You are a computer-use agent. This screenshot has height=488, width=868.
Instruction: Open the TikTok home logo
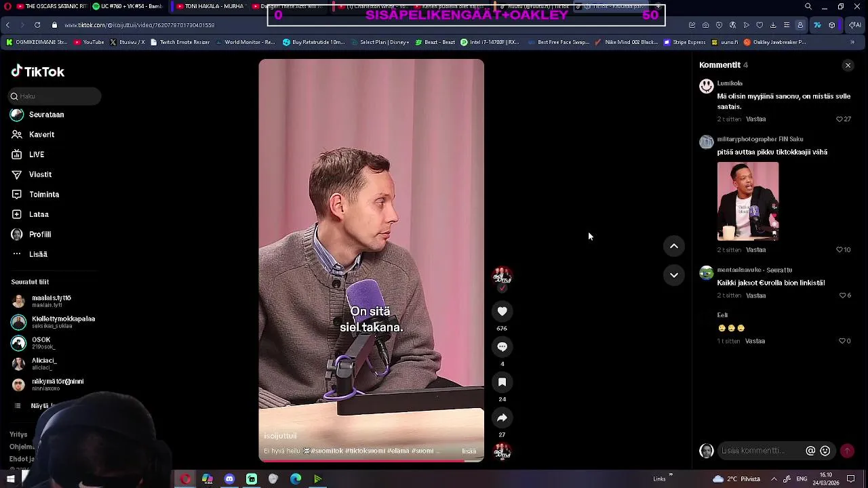[x=38, y=71]
